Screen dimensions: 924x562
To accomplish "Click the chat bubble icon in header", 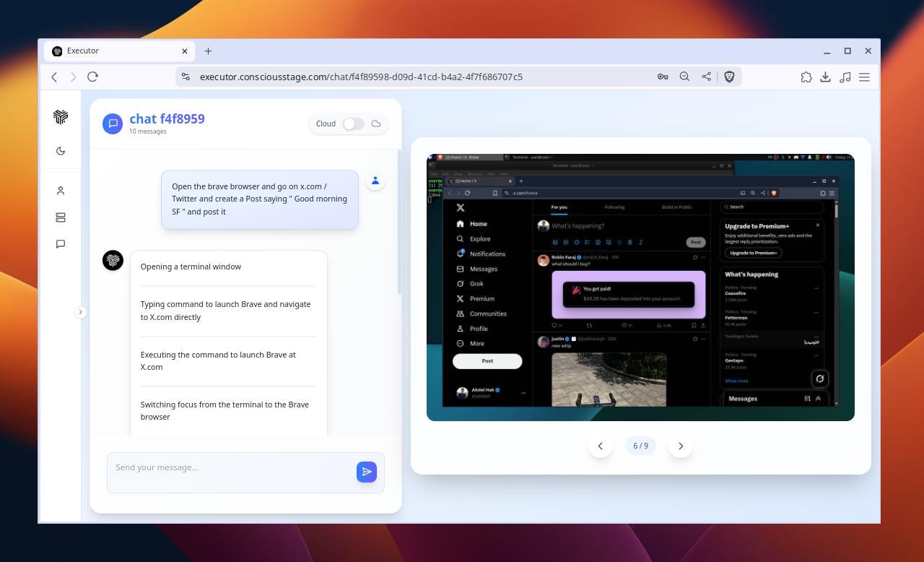I will (x=113, y=124).
